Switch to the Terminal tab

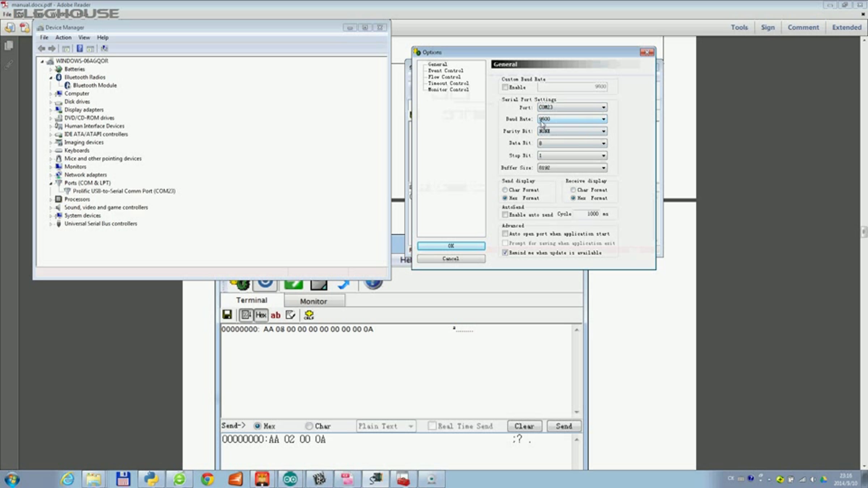click(252, 300)
